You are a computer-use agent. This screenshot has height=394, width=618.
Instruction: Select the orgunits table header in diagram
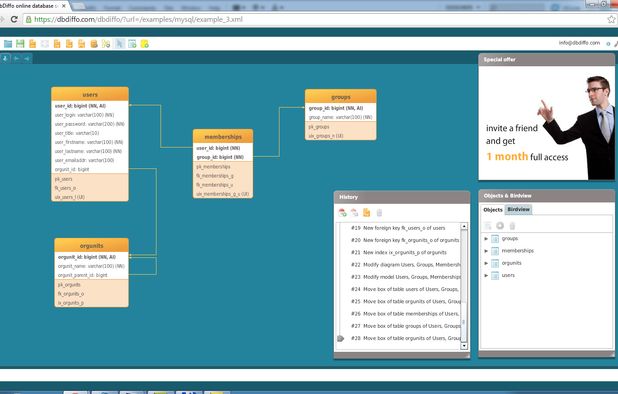(91, 246)
